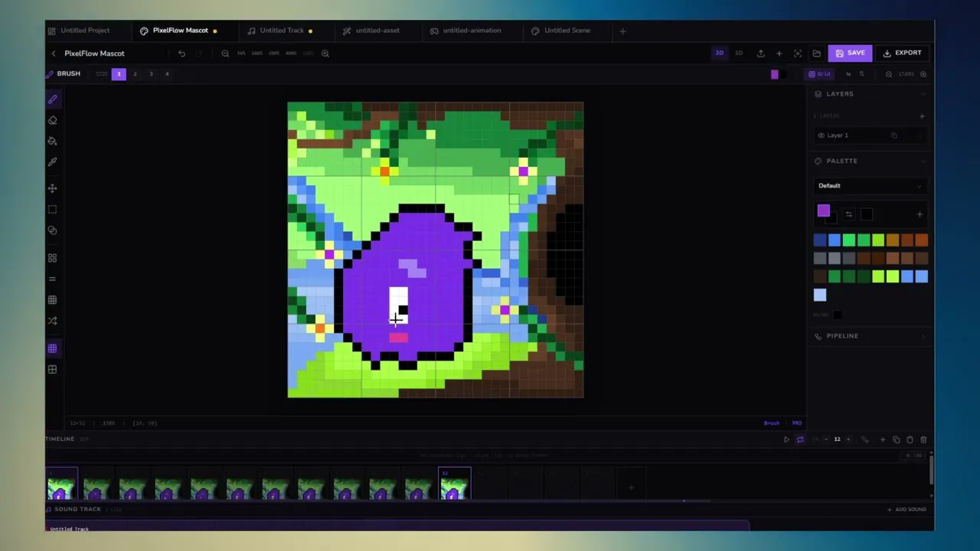
Task: Increase the frame rate with plus
Action: [x=848, y=440]
